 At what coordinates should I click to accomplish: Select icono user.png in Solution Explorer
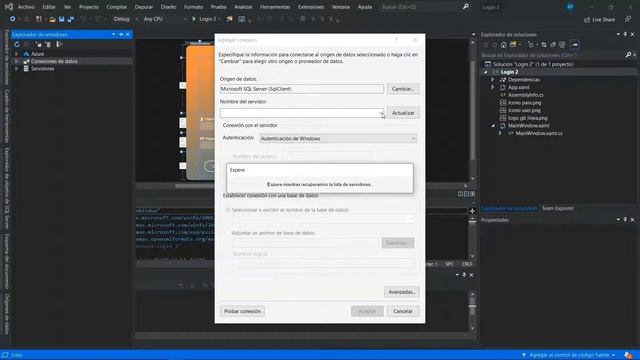(524, 110)
